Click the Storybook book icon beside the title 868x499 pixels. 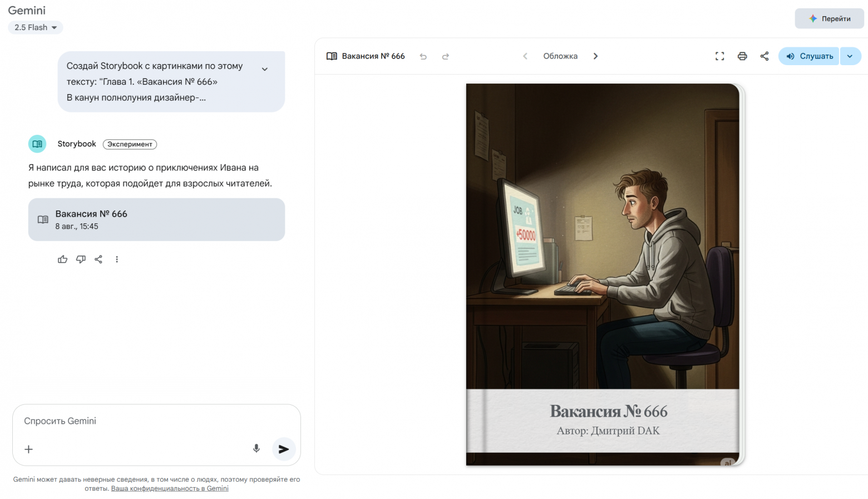pyautogui.click(x=332, y=56)
